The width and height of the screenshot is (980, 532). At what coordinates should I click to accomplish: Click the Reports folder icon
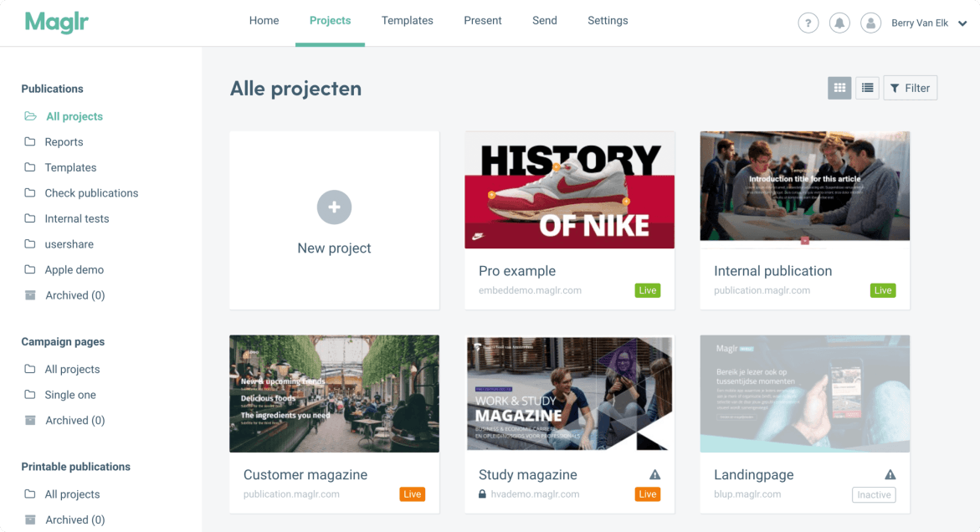29,141
